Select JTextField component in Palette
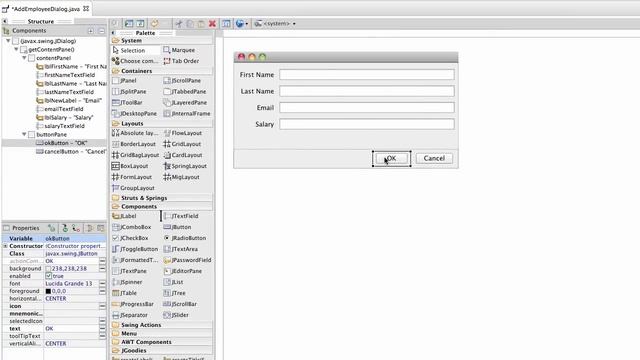640x360 pixels. click(181, 216)
